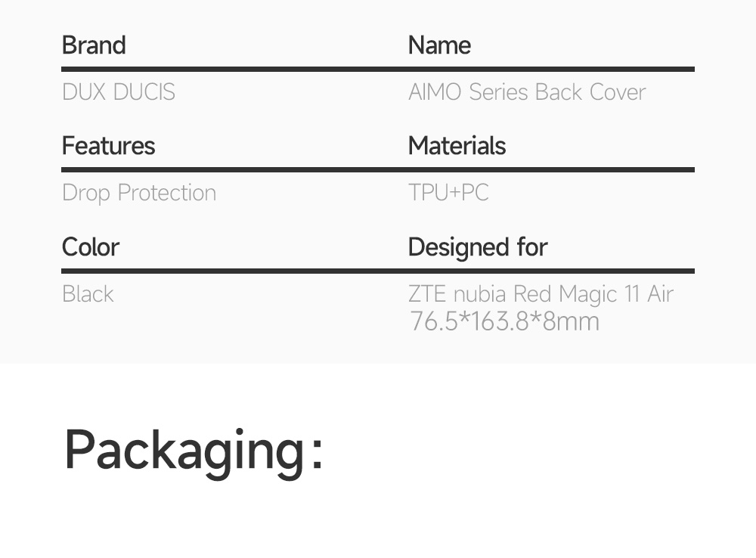Viewport: 756px width, 558px height.
Task: Click the divider line under Brand
Action: (x=227, y=69)
